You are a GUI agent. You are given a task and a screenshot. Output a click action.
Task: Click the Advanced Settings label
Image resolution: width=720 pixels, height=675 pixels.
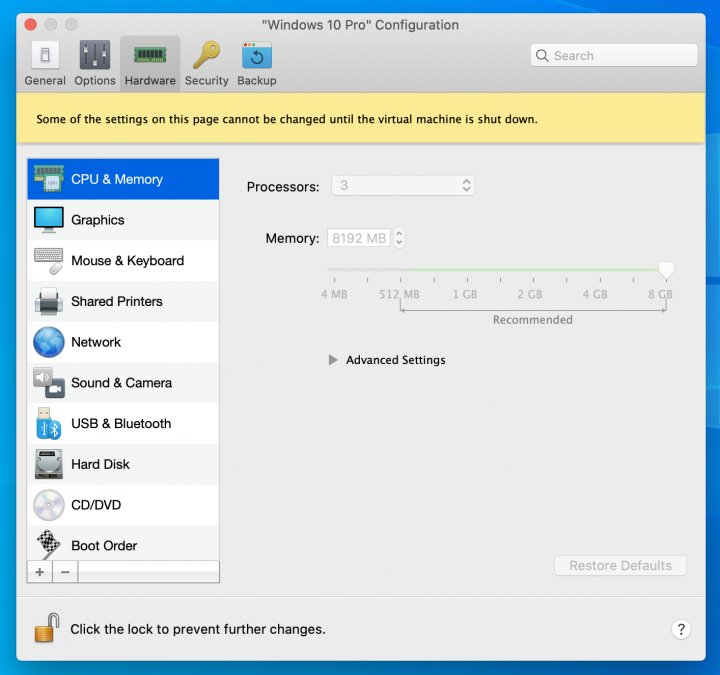(395, 360)
